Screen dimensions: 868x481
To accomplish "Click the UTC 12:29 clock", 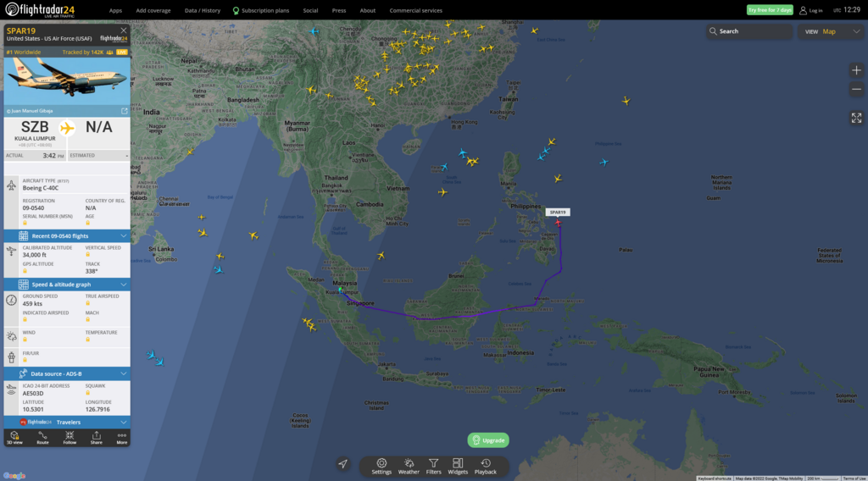I will pos(847,10).
